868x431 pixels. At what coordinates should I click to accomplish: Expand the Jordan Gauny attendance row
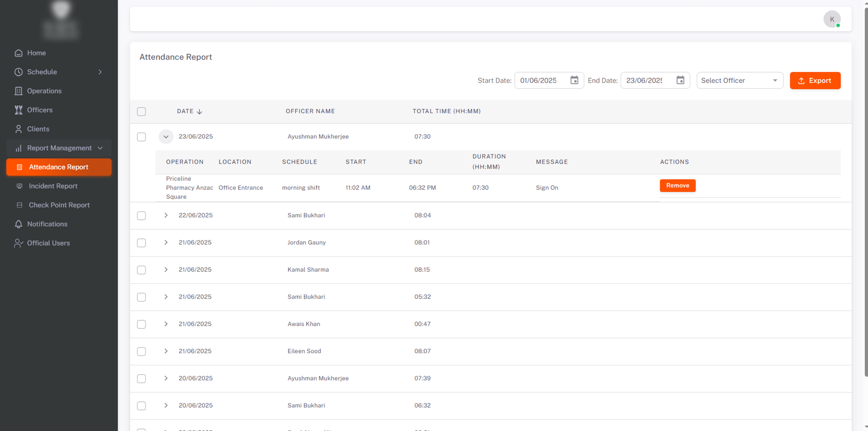(x=166, y=243)
